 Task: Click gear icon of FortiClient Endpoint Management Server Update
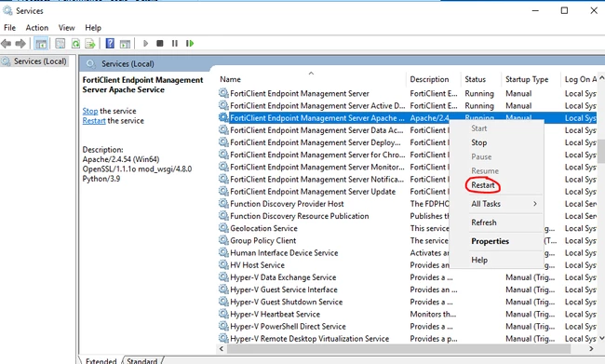223,191
